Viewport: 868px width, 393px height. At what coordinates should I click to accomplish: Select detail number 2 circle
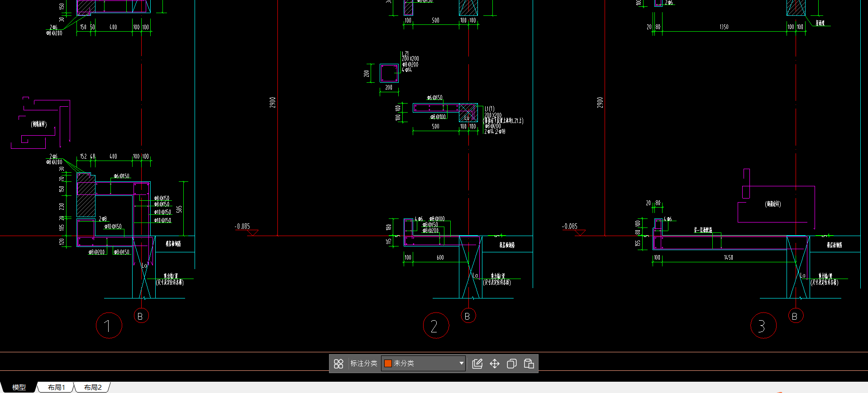(x=436, y=325)
